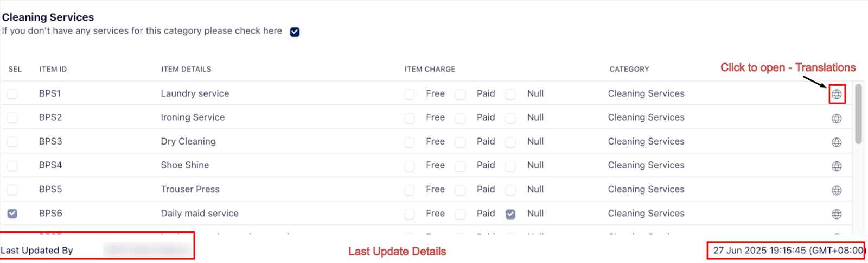
Task: Click the ITEM ID column header
Action: pyautogui.click(x=53, y=69)
